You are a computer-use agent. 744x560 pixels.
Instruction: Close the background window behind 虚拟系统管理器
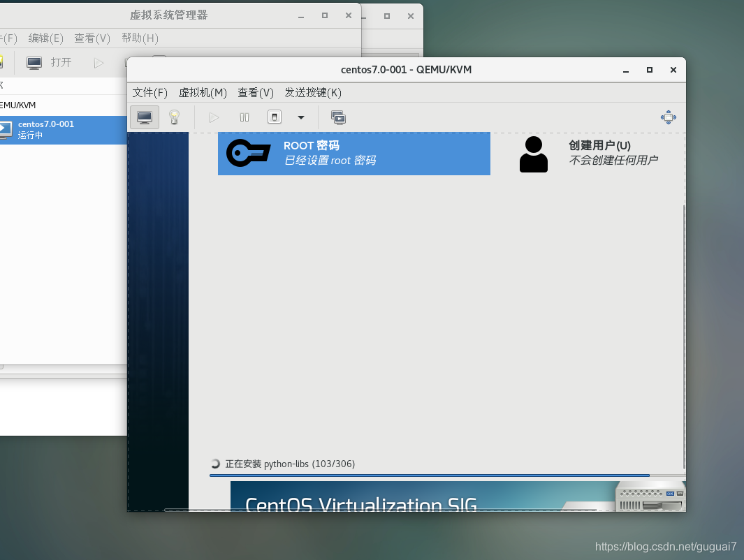[411, 16]
